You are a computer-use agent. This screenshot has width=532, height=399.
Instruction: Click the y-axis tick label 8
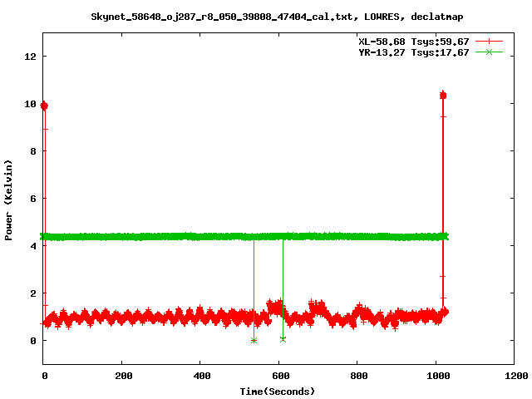[33, 151]
